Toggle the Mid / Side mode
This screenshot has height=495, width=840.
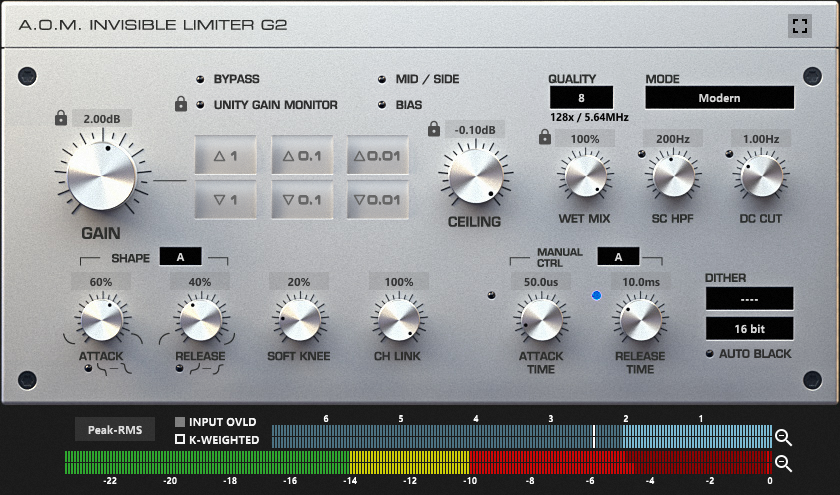[x=381, y=79]
